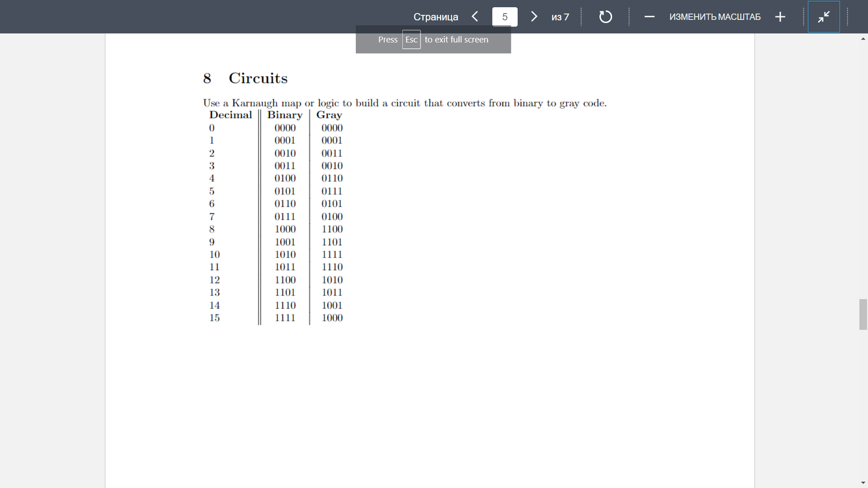Exit full screen via collapse arrows icon

pos(824,17)
